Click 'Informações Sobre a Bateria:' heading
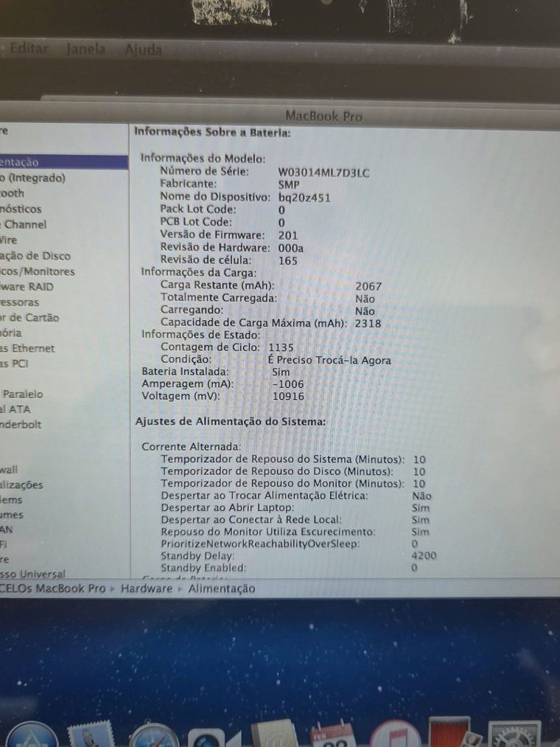This screenshot has width=560, height=747. tap(212, 132)
